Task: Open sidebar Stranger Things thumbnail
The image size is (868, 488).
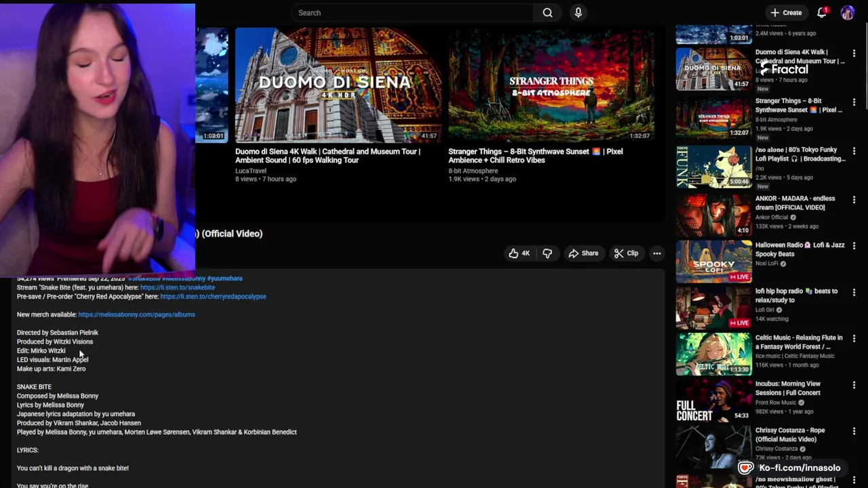Action: (x=713, y=117)
